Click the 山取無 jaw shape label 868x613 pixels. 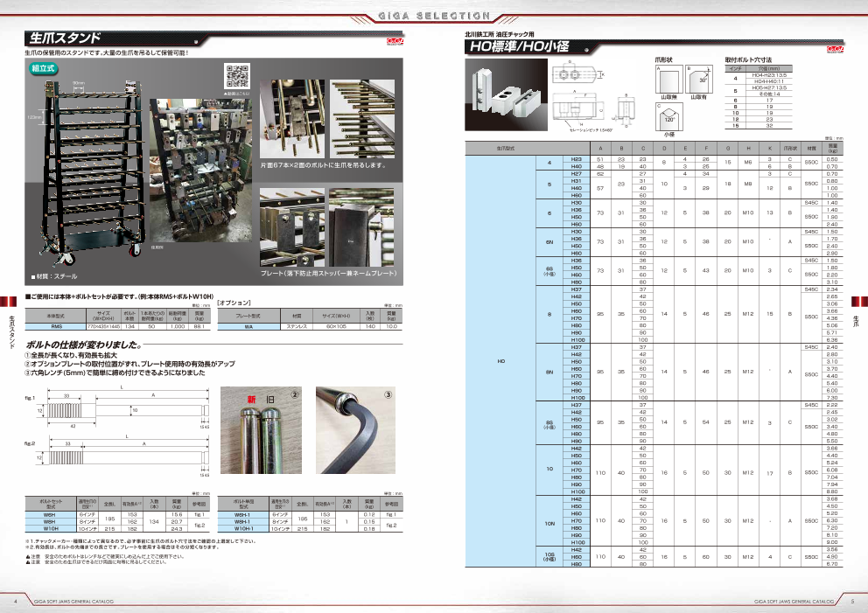point(669,97)
